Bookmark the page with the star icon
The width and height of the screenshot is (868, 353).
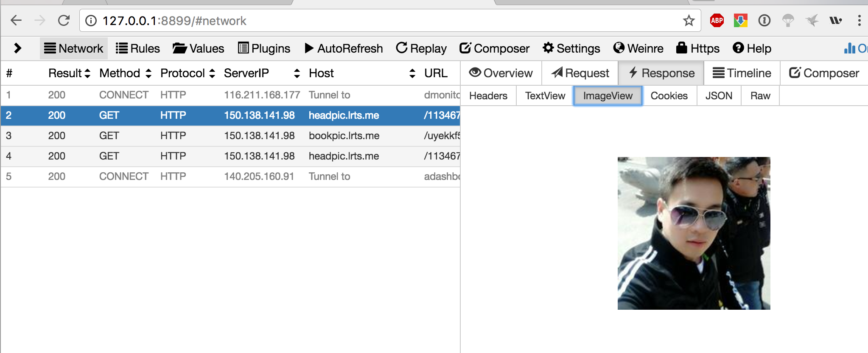point(689,20)
